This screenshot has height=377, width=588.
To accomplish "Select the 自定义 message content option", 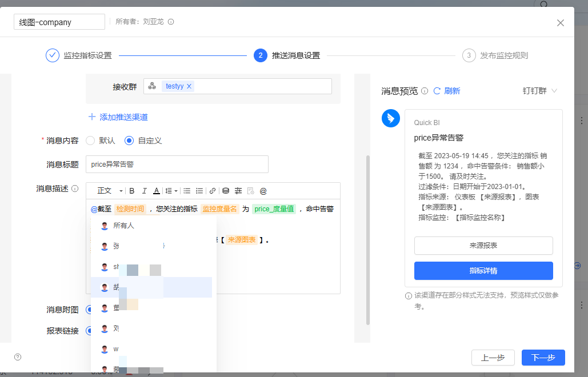I will click(x=129, y=141).
